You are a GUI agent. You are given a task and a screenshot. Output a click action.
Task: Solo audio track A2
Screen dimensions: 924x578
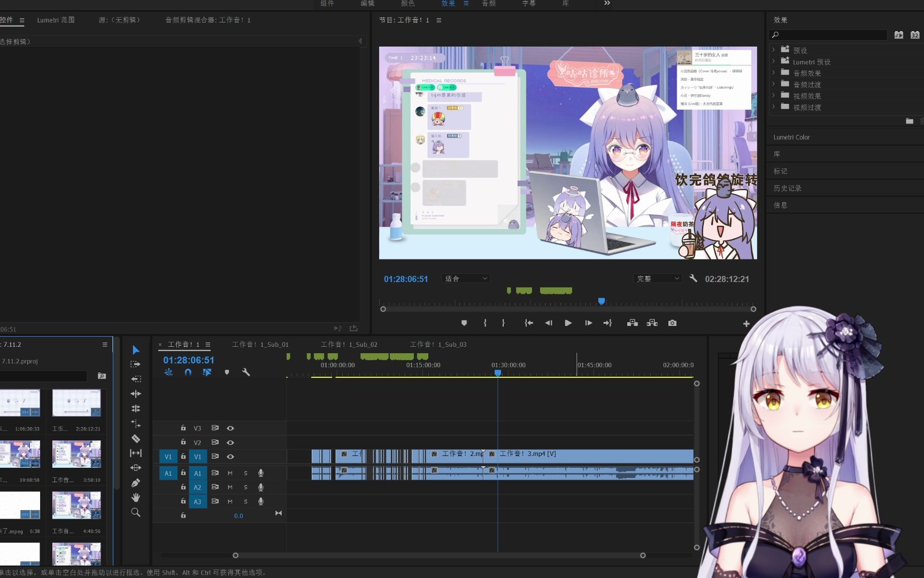coord(245,488)
